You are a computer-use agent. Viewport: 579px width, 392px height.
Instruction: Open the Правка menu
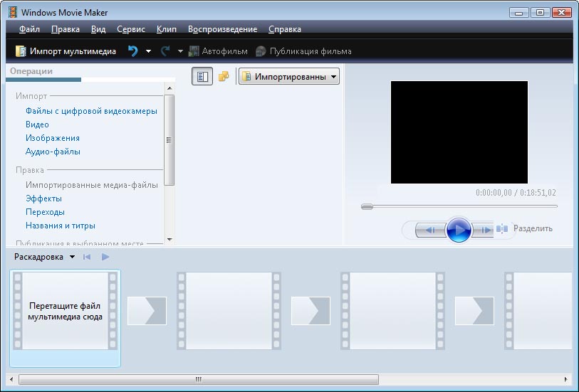(x=66, y=29)
